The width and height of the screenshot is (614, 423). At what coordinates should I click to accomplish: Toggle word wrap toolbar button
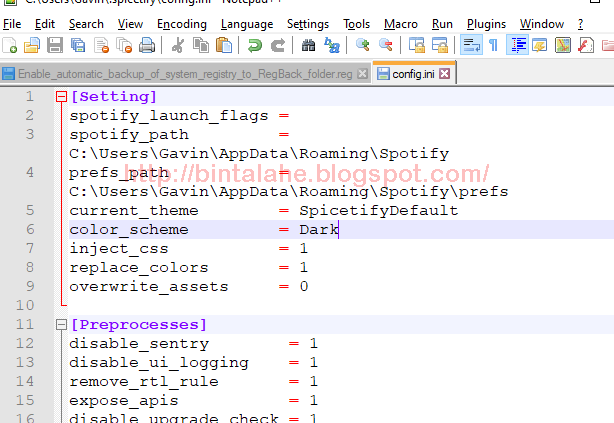pos(471,45)
